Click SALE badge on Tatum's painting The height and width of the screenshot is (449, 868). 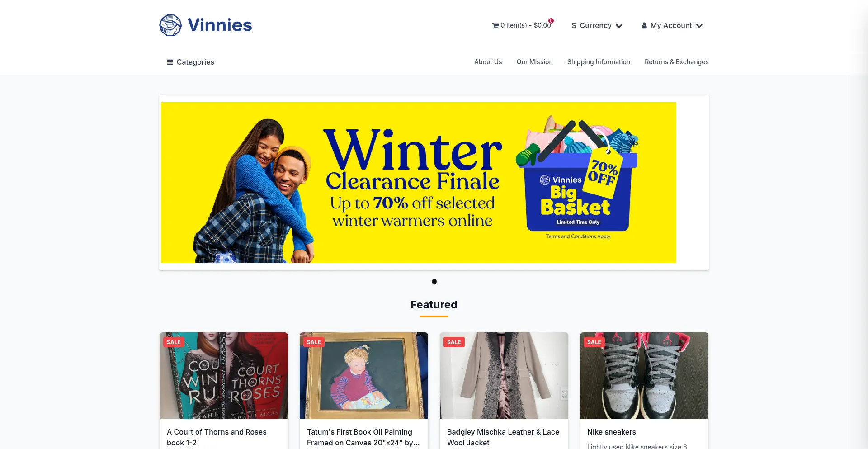pos(314,342)
